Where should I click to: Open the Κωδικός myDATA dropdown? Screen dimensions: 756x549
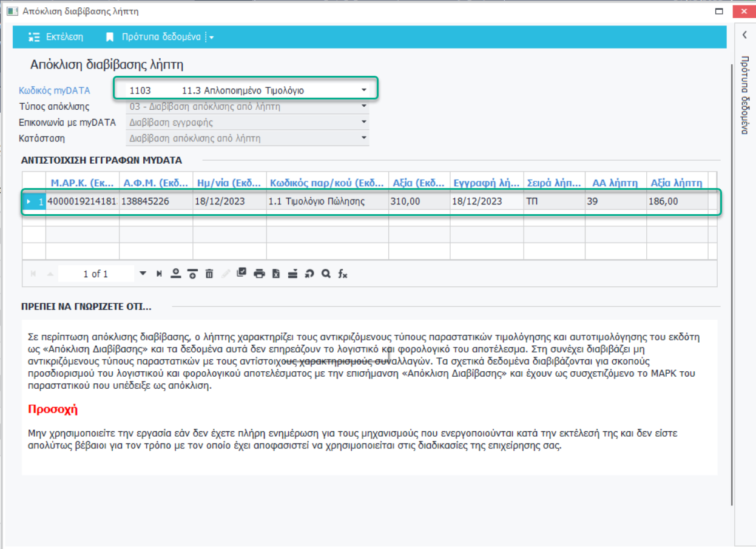click(363, 90)
